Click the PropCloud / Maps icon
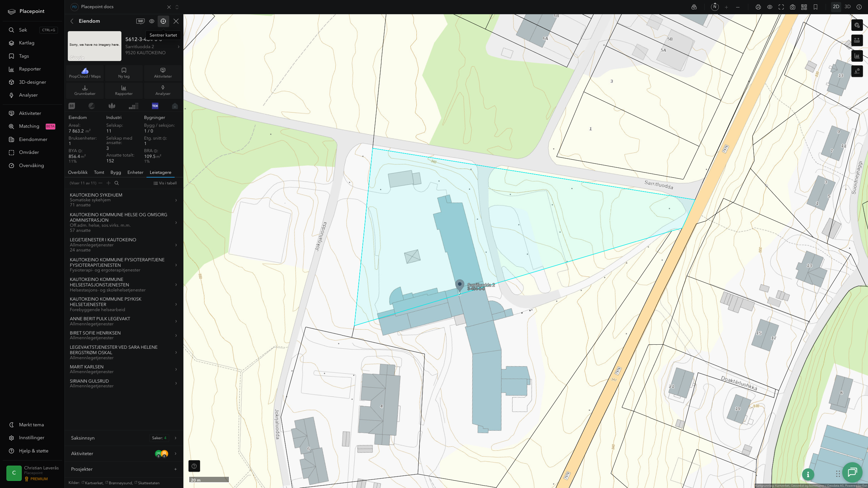The image size is (868, 488). pos(85,73)
